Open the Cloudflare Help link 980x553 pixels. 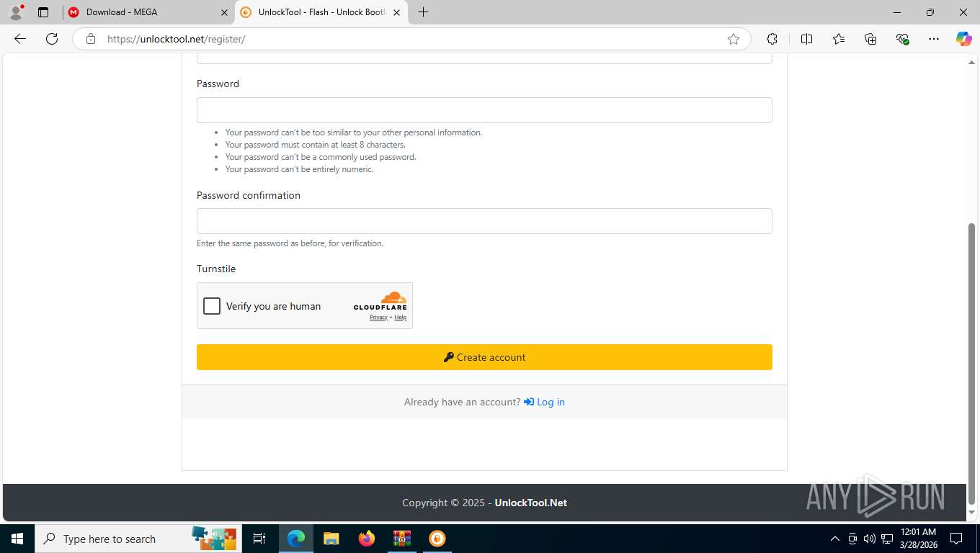point(400,318)
